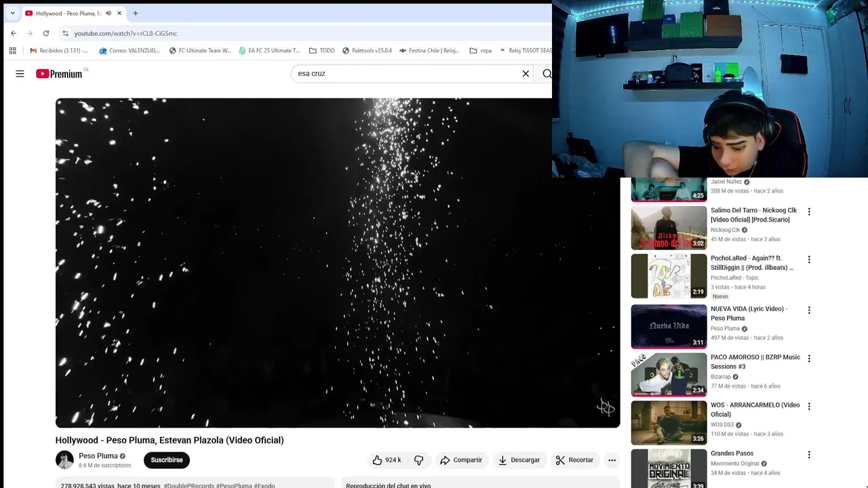Open the Gmail Recibidos bookmark
868x488 pixels.
coord(59,50)
